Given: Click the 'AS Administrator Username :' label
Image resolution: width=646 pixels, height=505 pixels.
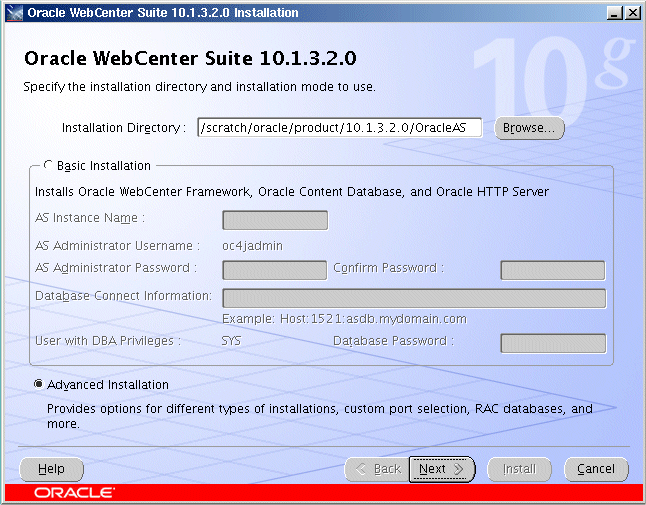Looking at the screenshot, I should (117, 246).
